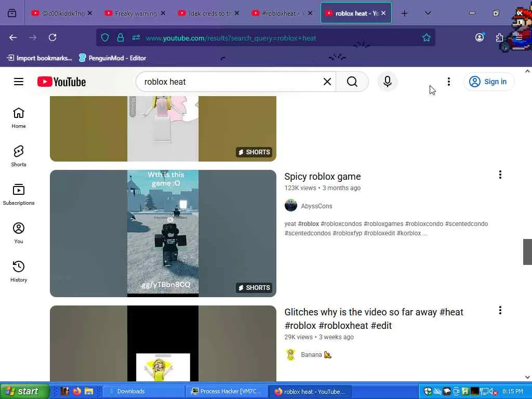The height and width of the screenshot is (399, 532).
Task: Open the Glitches why is the video title
Action: click(374, 318)
